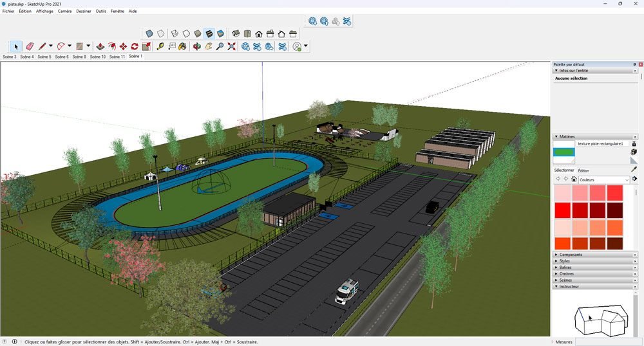Switch to Shaded with Textures style
This screenshot has height=346, width=644.
(209, 33)
